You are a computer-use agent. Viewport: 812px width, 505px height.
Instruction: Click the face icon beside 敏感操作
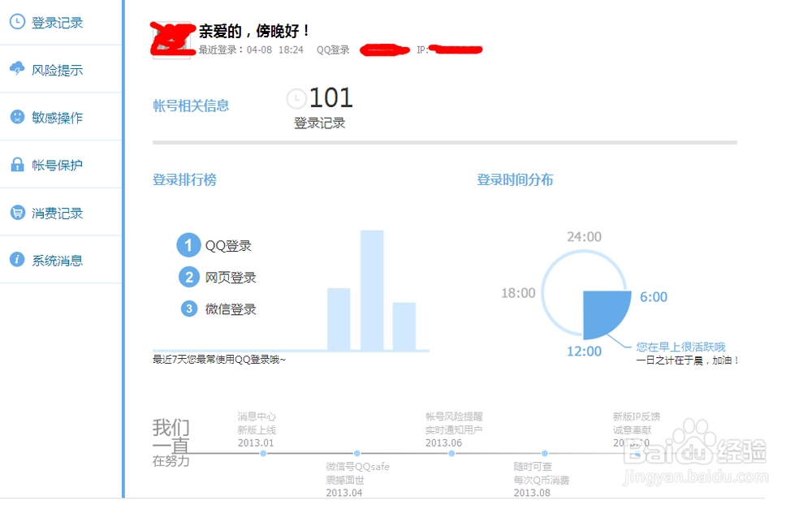pyautogui.click(x=17, y=117)
